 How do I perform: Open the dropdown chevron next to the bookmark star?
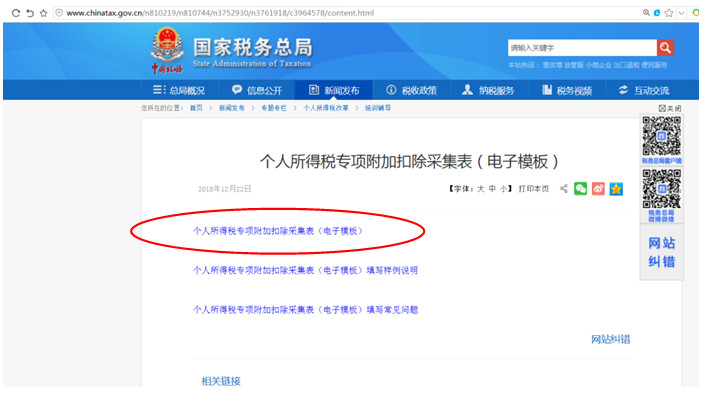pos(682,13)
